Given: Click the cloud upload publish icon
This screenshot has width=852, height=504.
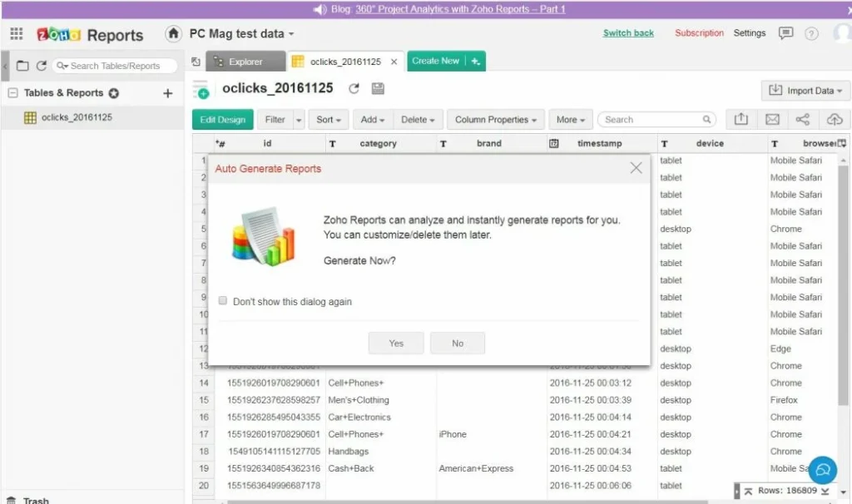Looking at the screenshot, I should pyautogui.click(x=834, y=120).
